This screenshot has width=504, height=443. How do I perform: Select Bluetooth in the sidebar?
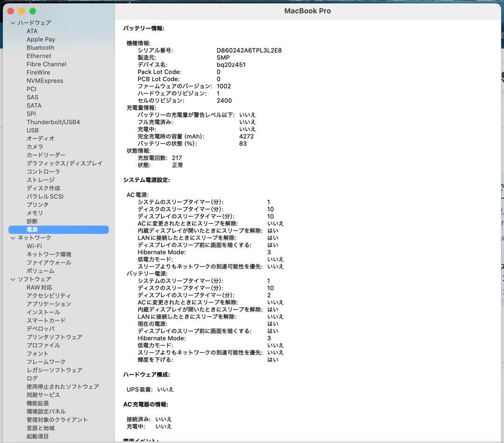coord(40,48)
